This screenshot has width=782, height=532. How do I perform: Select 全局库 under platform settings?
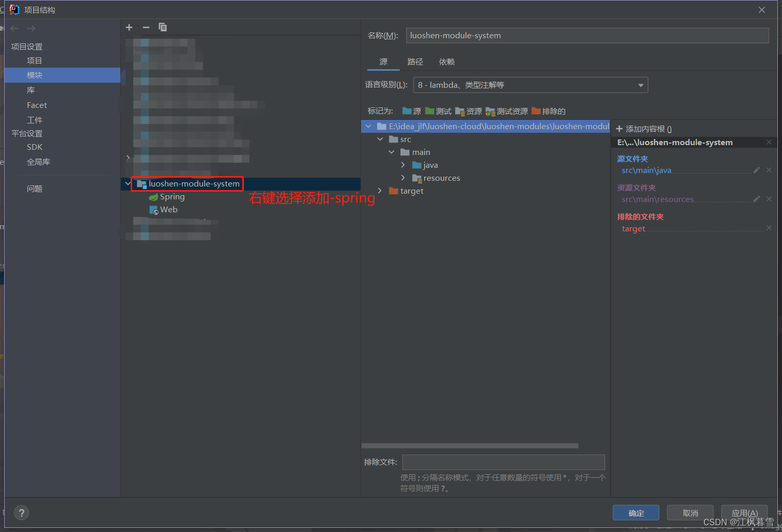(39, 162)
